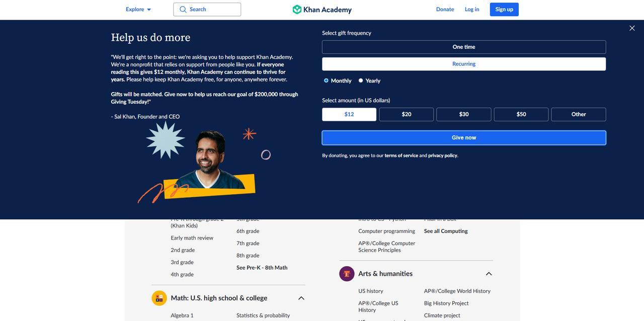Click the Khan Academy logo icon
The width and height of the screenshot is (644, 321).
(x=297, y=10)
